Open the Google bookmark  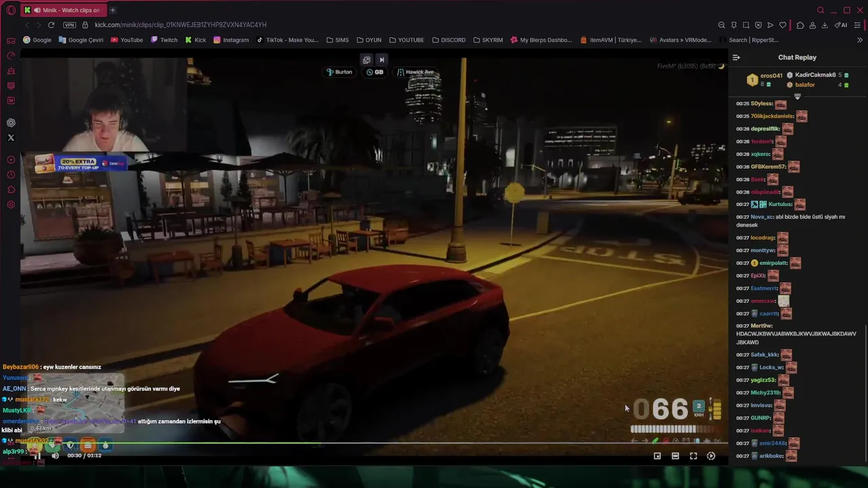click(x=37, y=40)
